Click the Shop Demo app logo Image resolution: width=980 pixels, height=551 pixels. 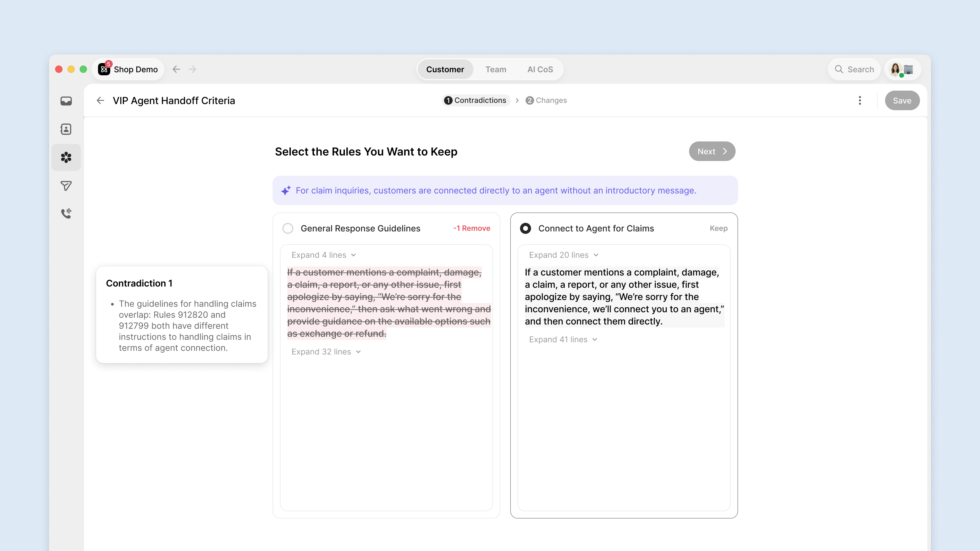[104, 69]
